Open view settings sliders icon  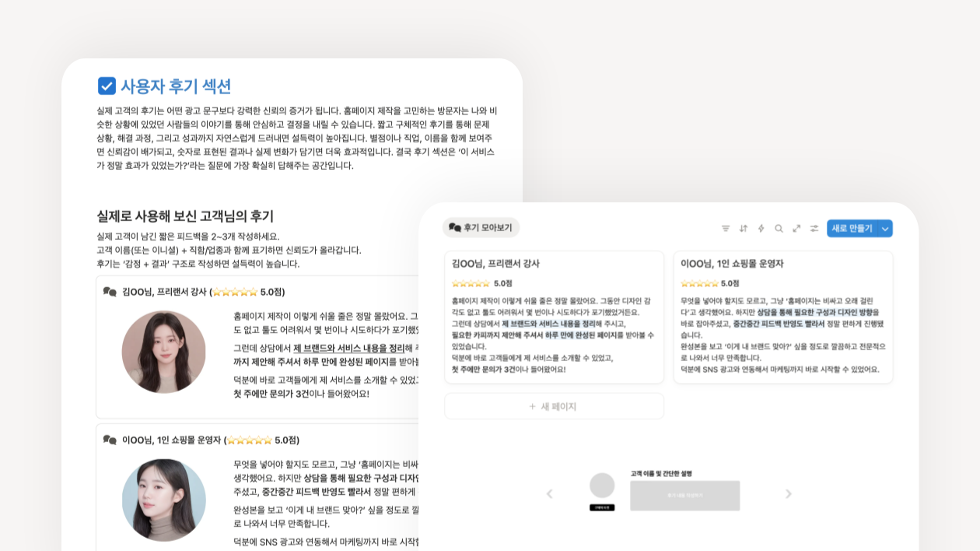coord(814,228)
